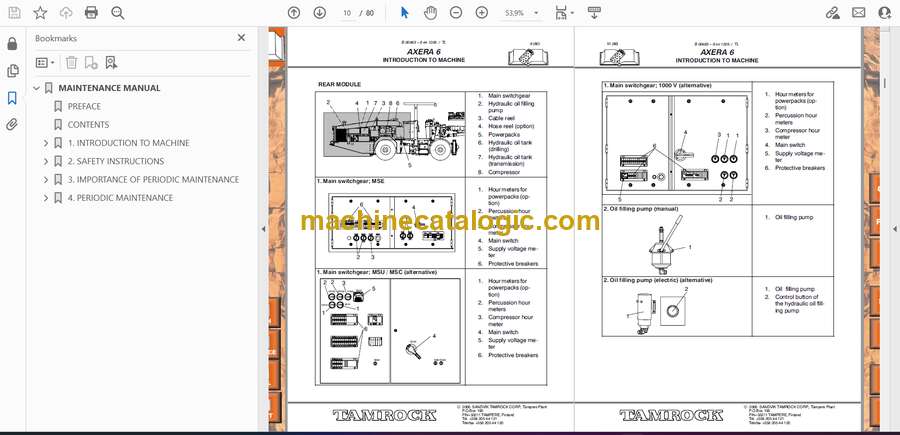
Task: Click '1. Main switchgear; 1000 V (alternative)' heading
Action: pos(657,86)
